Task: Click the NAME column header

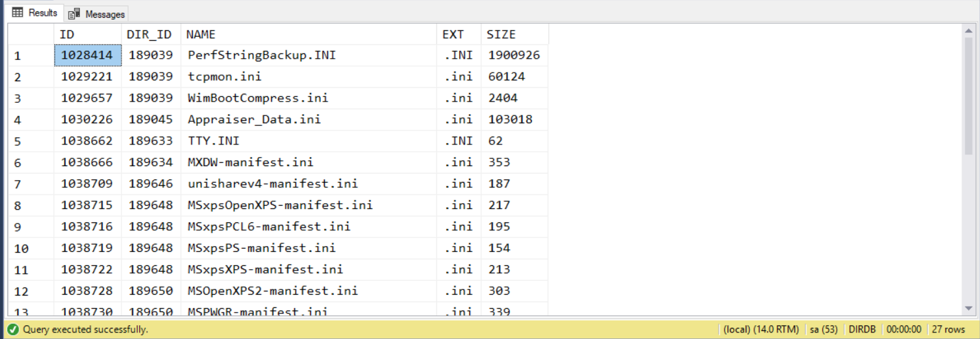Action: [x=308, y=34]
